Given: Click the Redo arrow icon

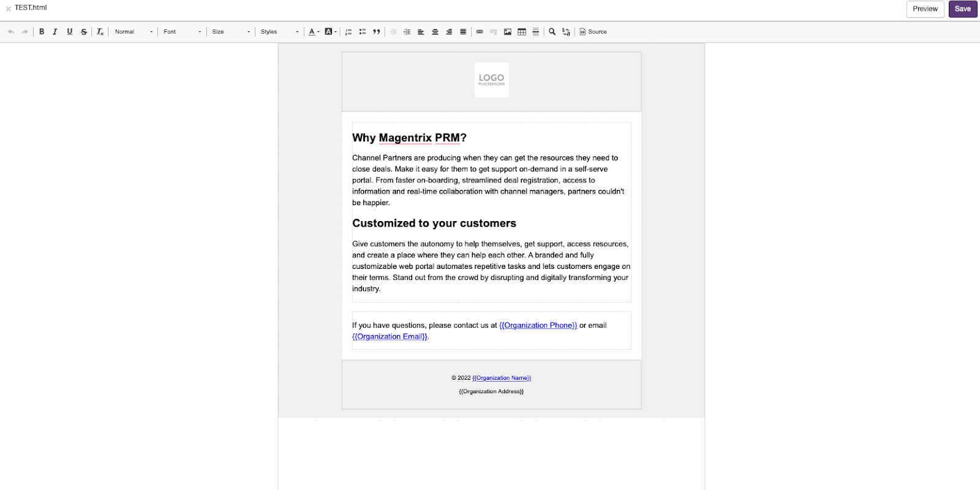Looking at the screenshot, I should coord(25,32).
